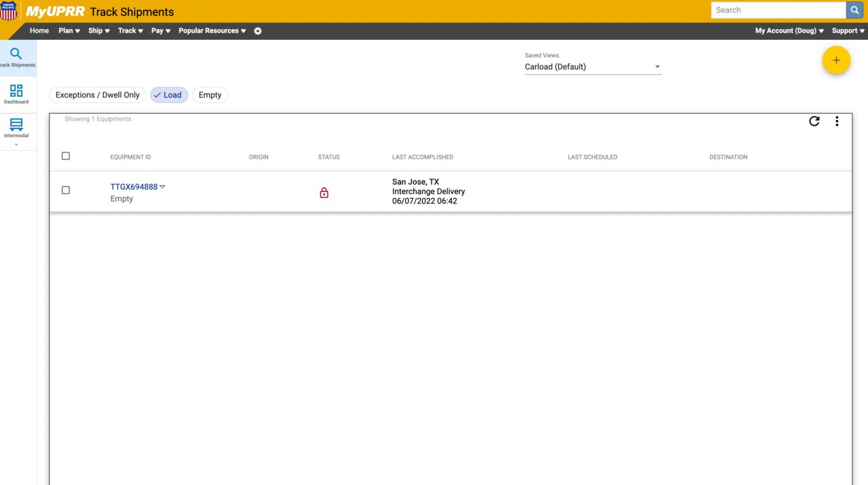Click the 06/07/2022 06:42 timestamp
This screenshot has width=868, height=485.
coord(425,201)
